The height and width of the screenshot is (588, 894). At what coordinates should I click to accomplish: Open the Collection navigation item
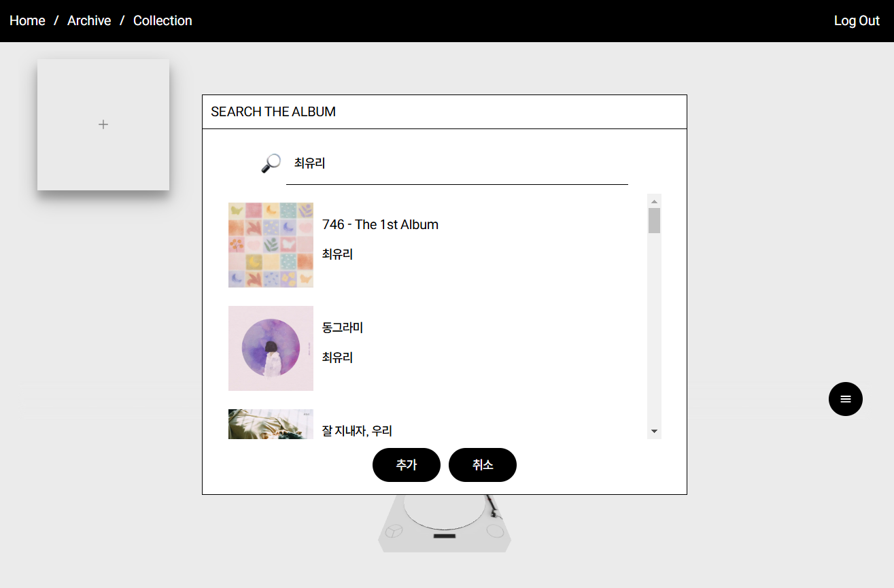(x=162, y=20)
